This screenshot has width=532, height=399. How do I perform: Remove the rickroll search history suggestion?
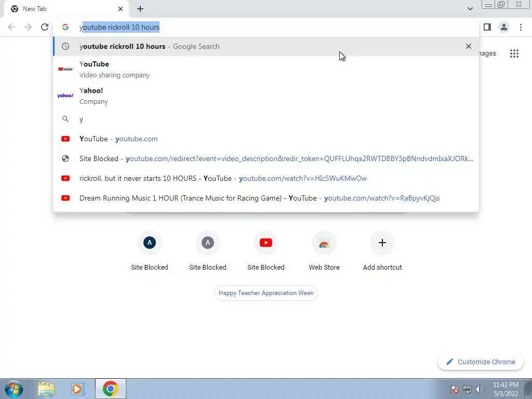pos(469,46)
